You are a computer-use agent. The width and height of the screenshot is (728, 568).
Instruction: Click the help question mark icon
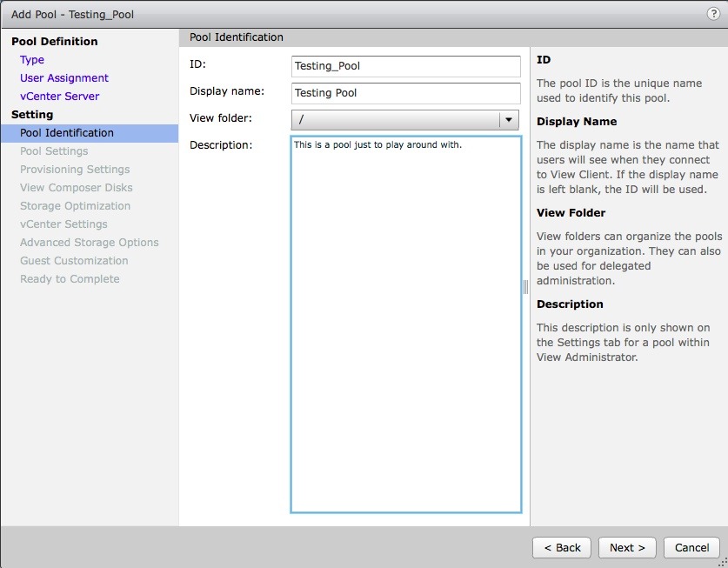[x=713, y=14]
